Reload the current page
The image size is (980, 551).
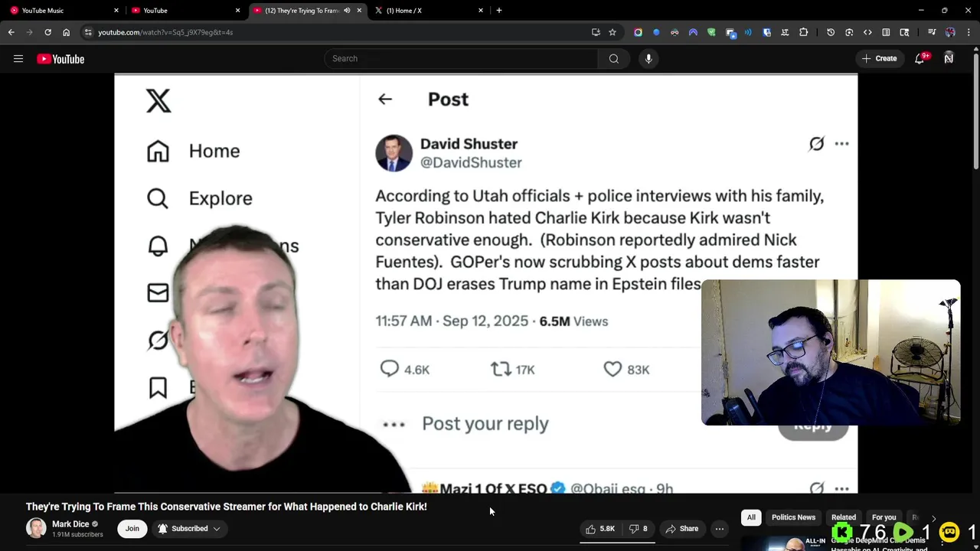point(48,32)
